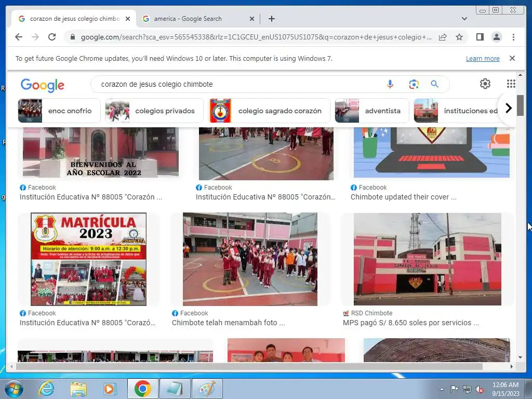Expand the tab search dropdown arrow
The image size is (532, 399).
[x=464, y=19]
